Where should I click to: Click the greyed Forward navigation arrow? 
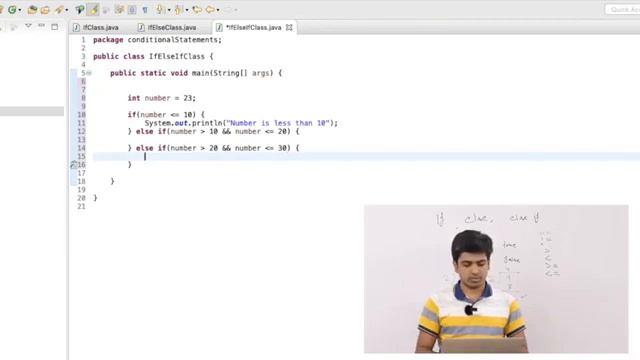[x=228, y=9]
